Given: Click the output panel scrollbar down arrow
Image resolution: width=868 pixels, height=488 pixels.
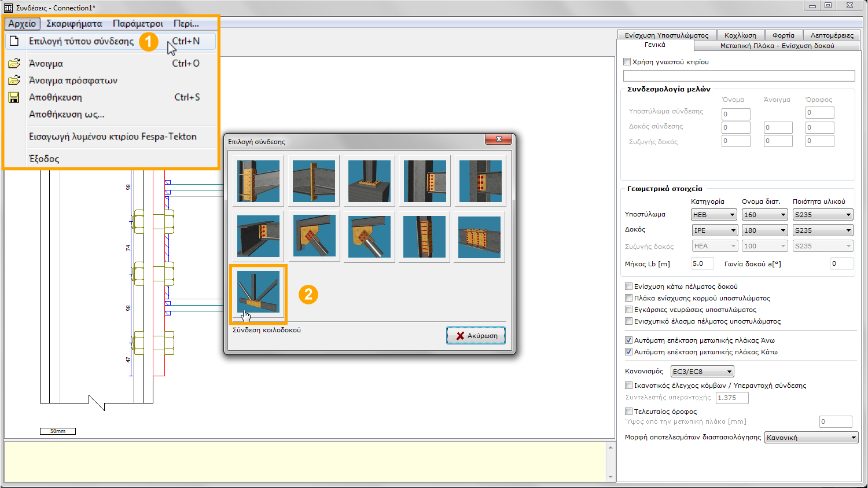Looking at the screenshot, I should (x=610, y=476).
